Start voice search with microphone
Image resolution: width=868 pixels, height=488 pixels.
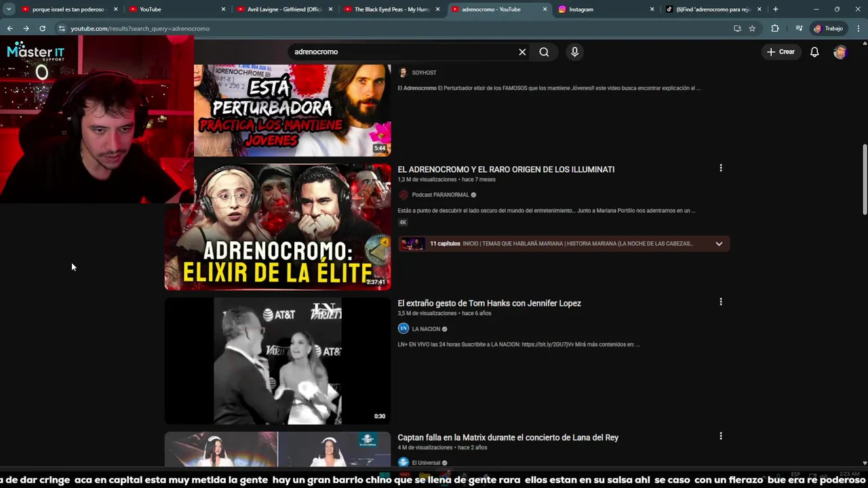coord(574,52)
